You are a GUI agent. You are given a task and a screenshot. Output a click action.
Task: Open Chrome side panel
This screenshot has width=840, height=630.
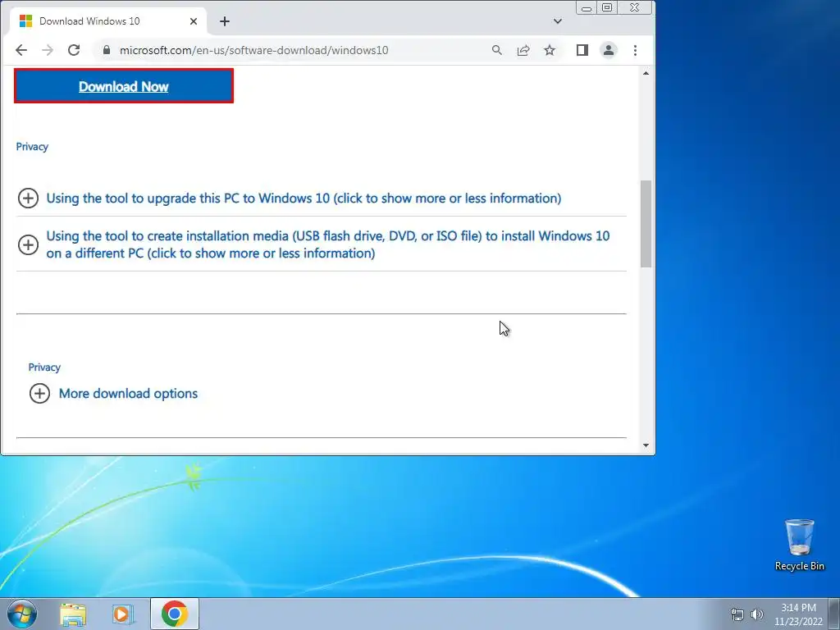coord(582,50)
